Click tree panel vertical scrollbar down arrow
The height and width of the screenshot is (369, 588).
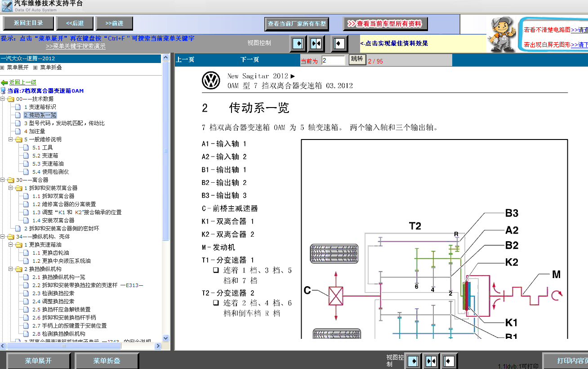(165, 338)
